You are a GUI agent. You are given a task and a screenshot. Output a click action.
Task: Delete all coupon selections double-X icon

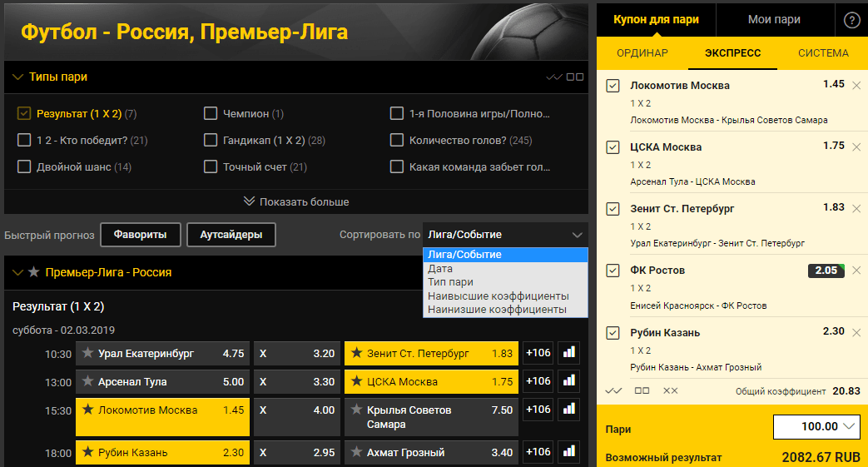671,390
